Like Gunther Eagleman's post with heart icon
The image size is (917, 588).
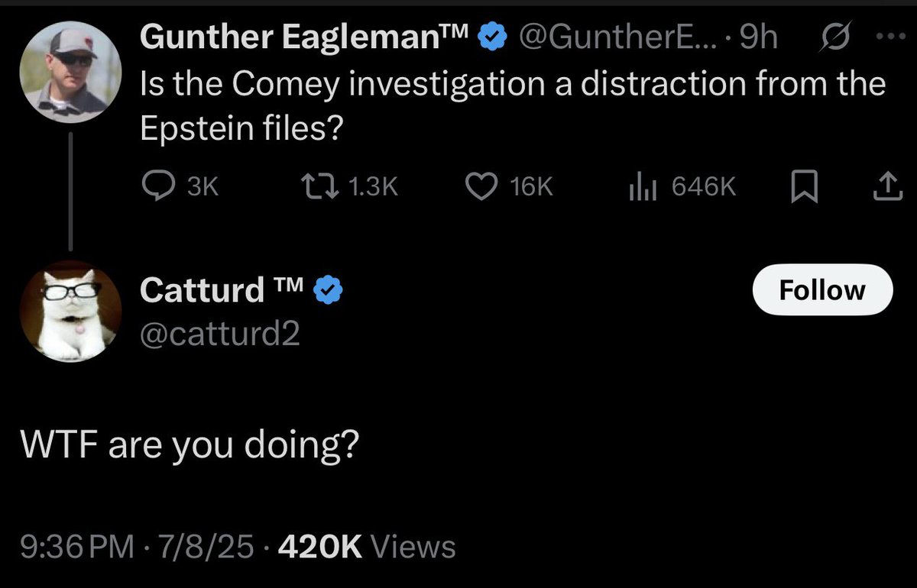click(x=482, y=186)
